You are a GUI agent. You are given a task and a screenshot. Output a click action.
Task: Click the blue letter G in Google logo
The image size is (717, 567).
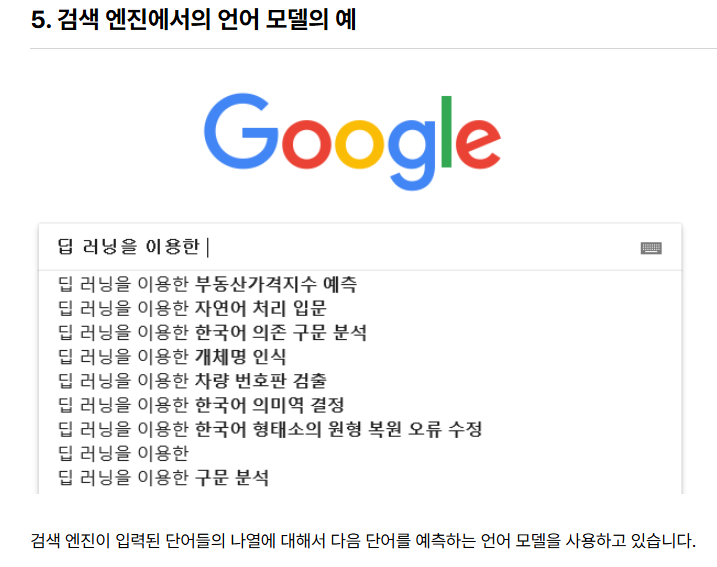point(241,131)
